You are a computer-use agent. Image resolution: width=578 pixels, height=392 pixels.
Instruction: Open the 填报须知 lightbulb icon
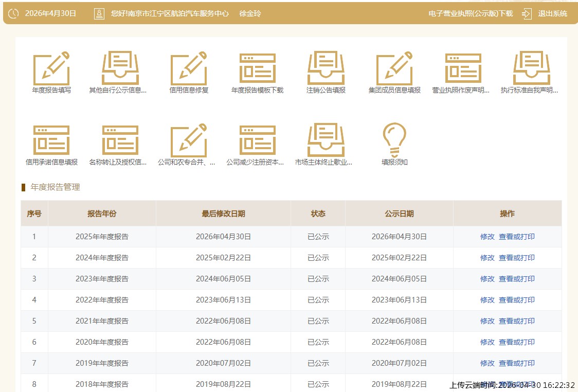click(394, 140)
